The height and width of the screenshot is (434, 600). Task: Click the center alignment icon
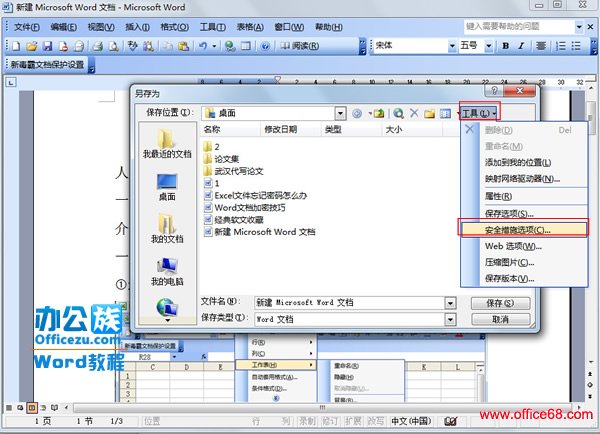pos(541,46)
